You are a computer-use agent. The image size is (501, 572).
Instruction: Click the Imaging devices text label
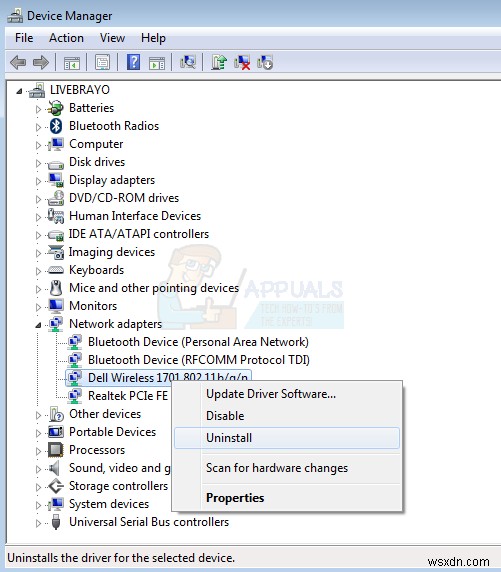click(112, 252)
